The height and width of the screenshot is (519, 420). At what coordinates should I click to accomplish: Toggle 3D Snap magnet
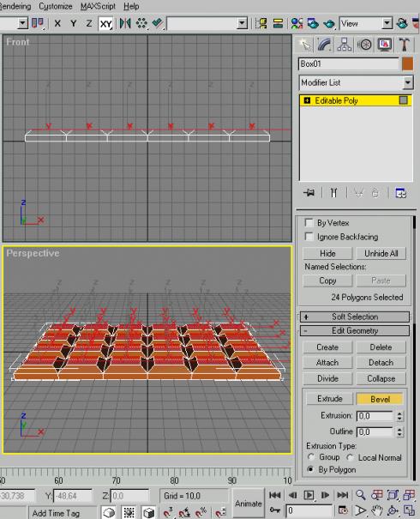pos(168,512)
